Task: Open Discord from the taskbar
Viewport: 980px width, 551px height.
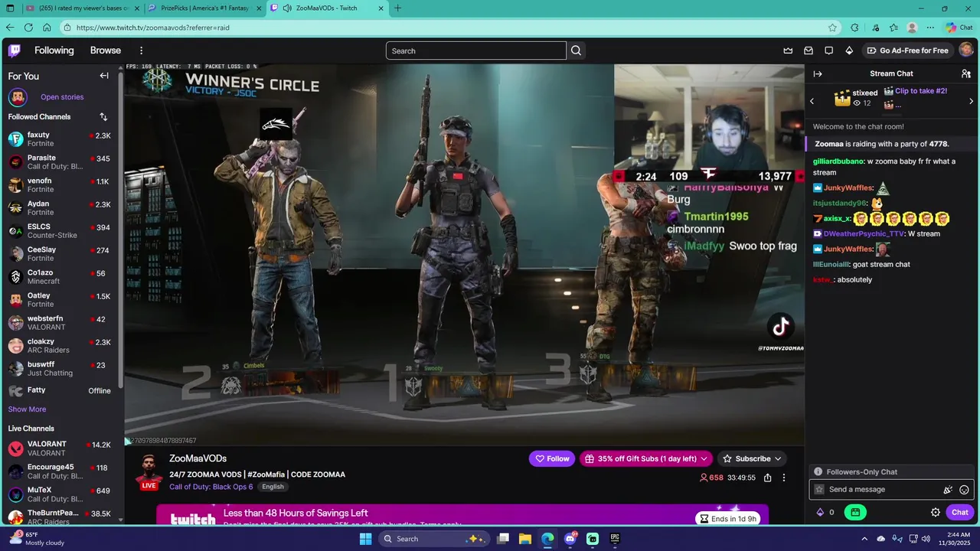Action: pos(570,539)
